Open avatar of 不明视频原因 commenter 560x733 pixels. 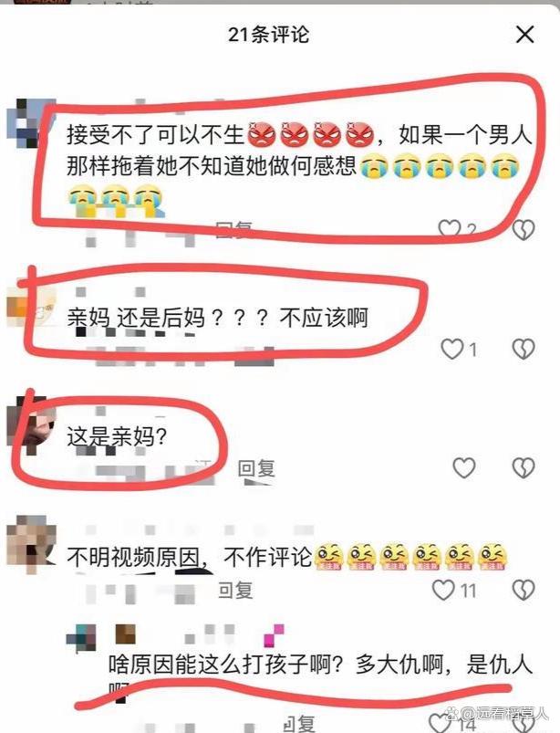pos(31,544)
